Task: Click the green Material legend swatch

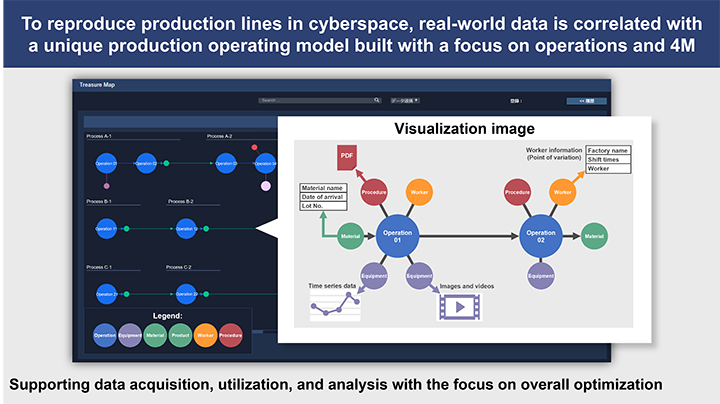Action: [x=155, y=335]
